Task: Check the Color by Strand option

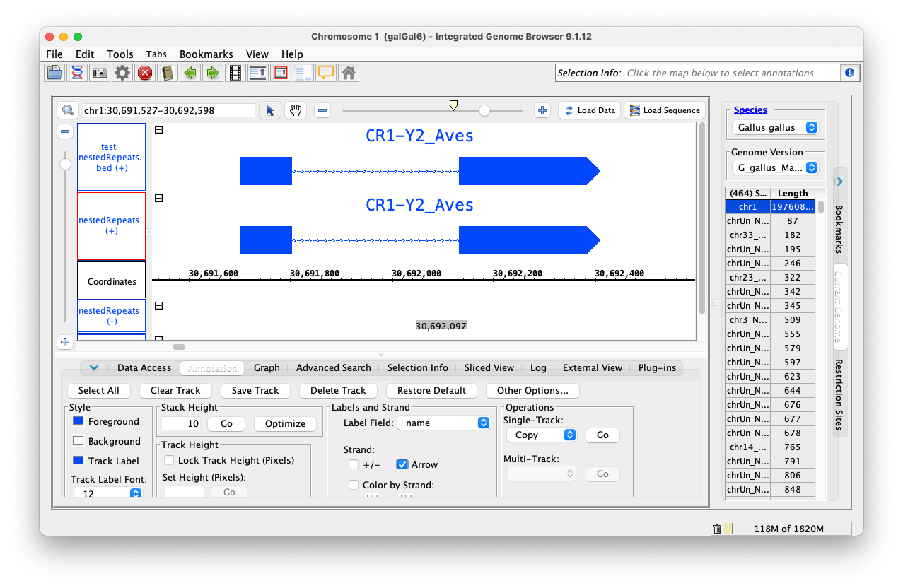Action: (x=354, y=485)
